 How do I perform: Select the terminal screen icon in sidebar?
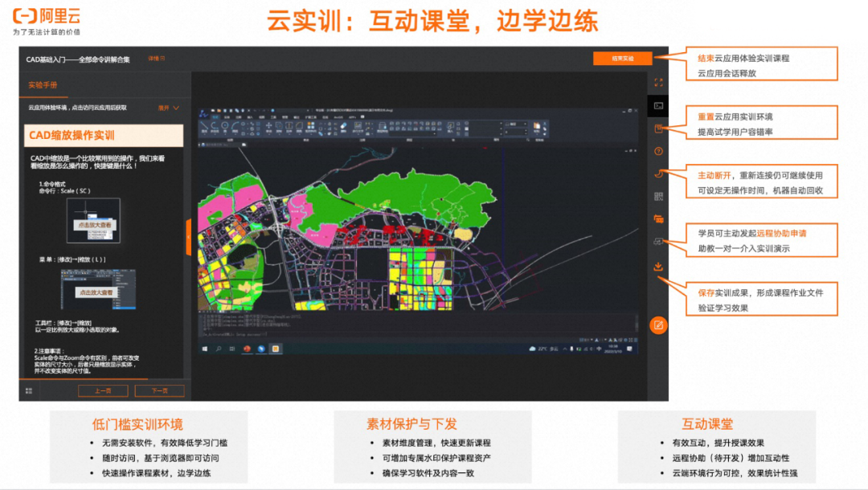(658, 106)
